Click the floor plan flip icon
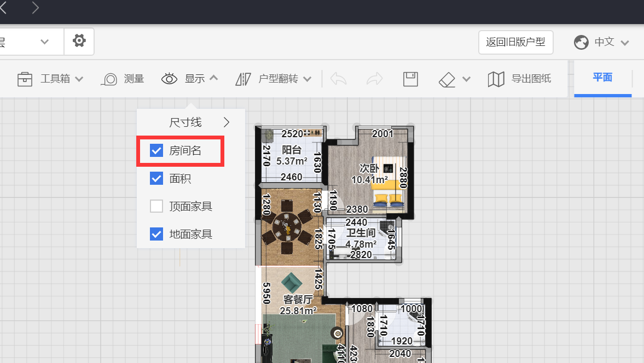 pyautogui.click(x=243, y=79)
